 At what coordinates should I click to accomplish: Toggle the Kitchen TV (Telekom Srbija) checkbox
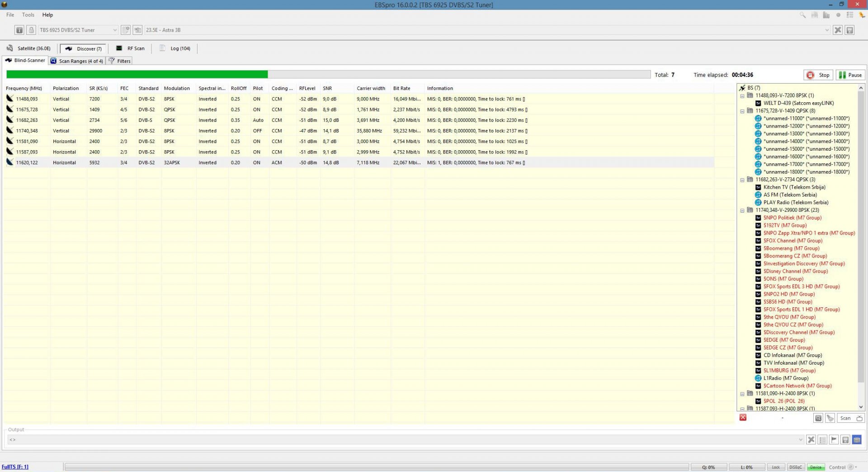click(759, 187)
